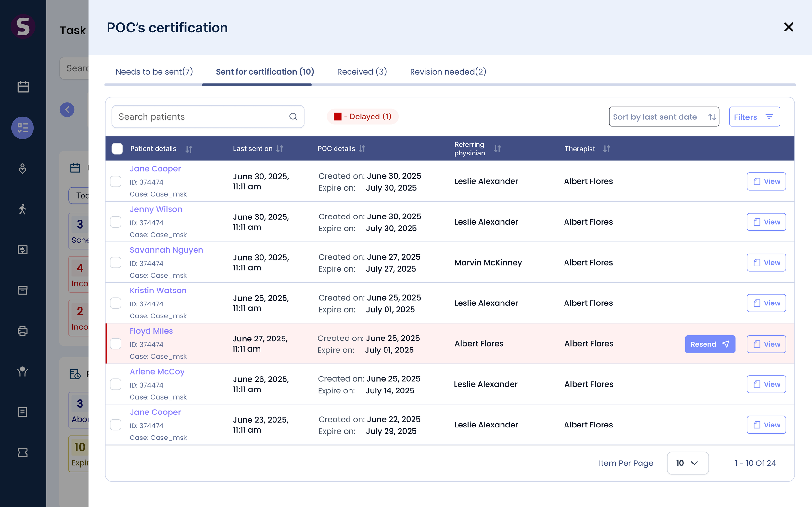Check the box for Jenny Wilson
The height and width of the screenshot is (507, 812).
pyautogui.click(x=115, y=222)
